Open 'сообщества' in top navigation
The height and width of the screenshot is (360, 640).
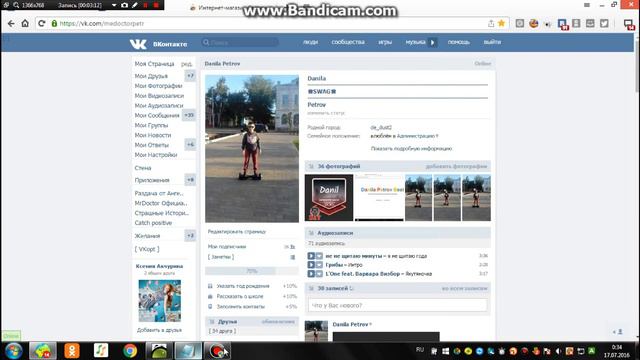tap(348, 42)
